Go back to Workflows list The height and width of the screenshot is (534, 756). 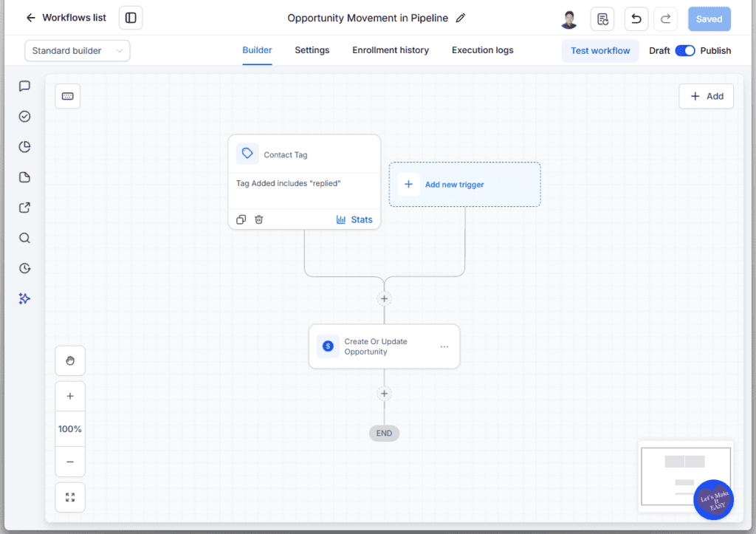point(66,18)
